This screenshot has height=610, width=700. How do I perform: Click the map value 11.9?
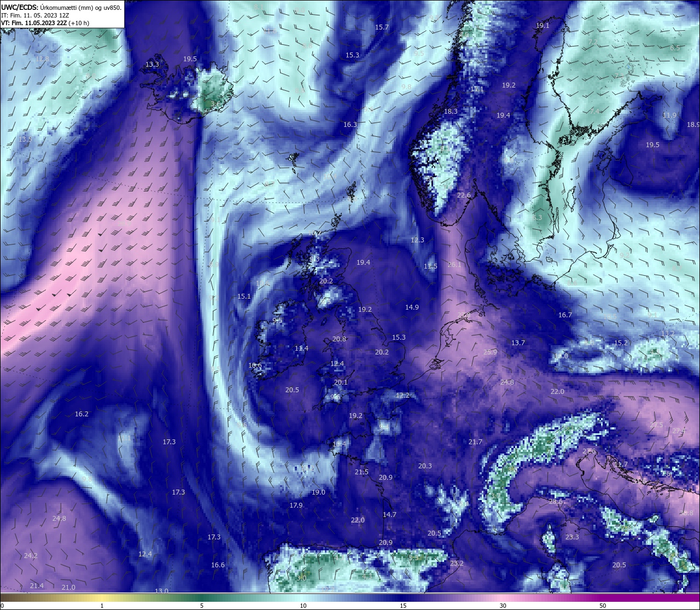point(669,115)
